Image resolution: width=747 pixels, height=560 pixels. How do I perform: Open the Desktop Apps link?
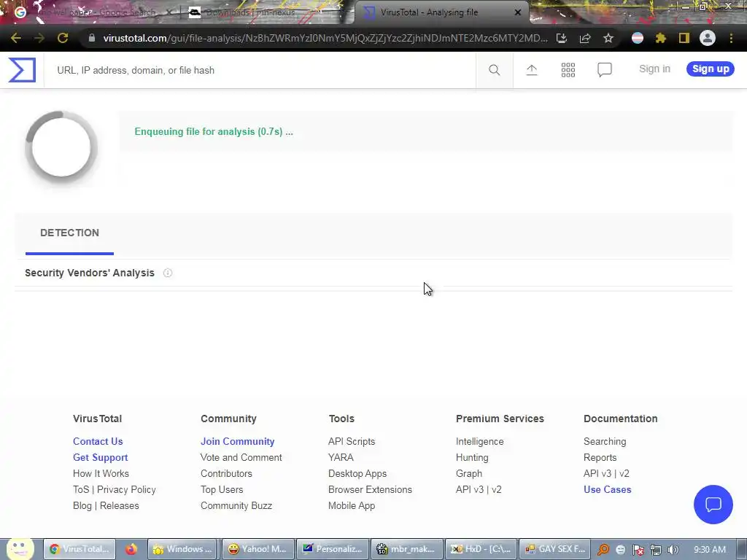click(x=357, y=474)
